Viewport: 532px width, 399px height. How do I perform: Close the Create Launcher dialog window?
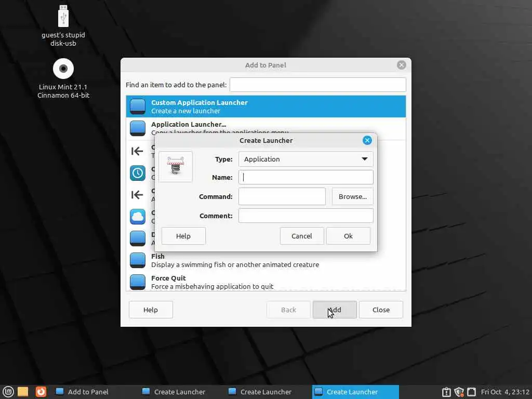click(367, 140)
